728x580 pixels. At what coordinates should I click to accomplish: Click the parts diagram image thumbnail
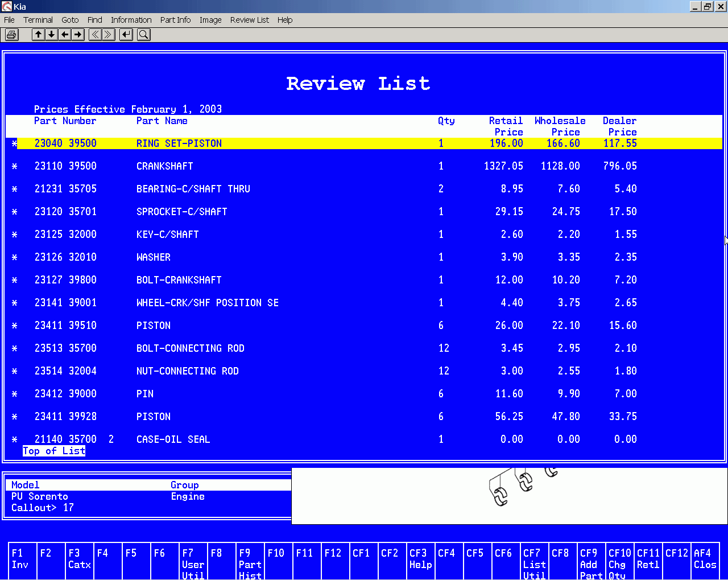509,495
